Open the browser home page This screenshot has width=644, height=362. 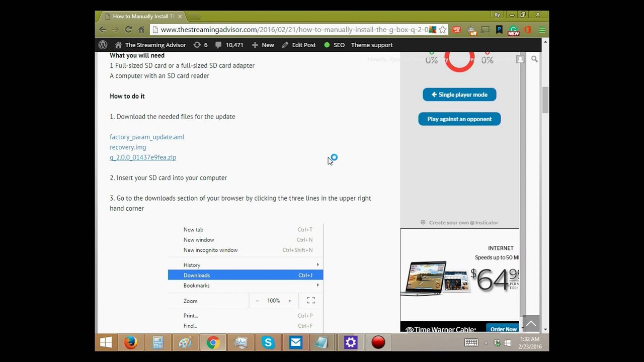coord(141,30)
